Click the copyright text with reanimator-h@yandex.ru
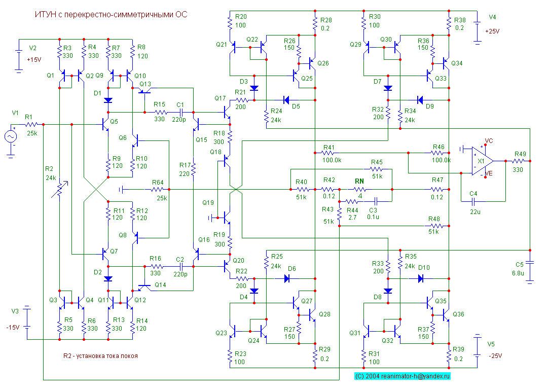This screenshot has height=392, width=548. coord(403,376)
